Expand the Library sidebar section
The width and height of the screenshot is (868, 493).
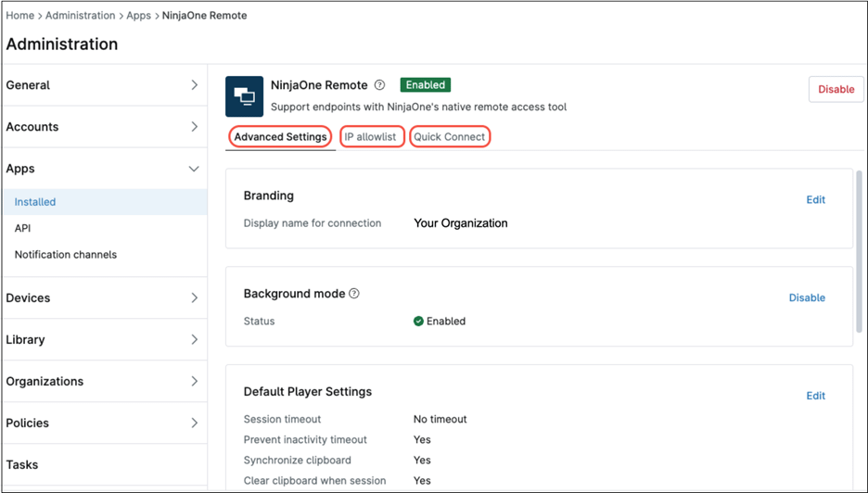(x=194, y=340)
